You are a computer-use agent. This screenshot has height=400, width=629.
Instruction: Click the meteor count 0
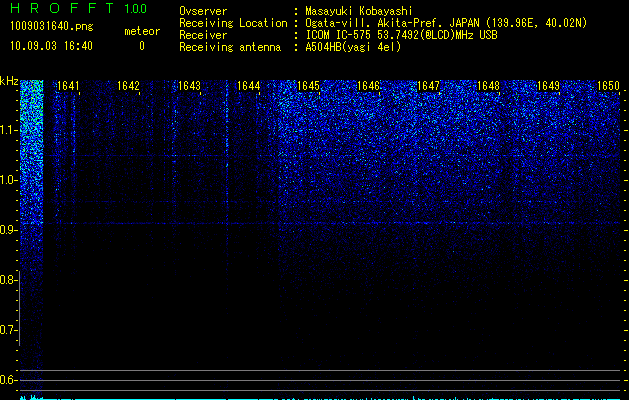click(x=142, y=46)
